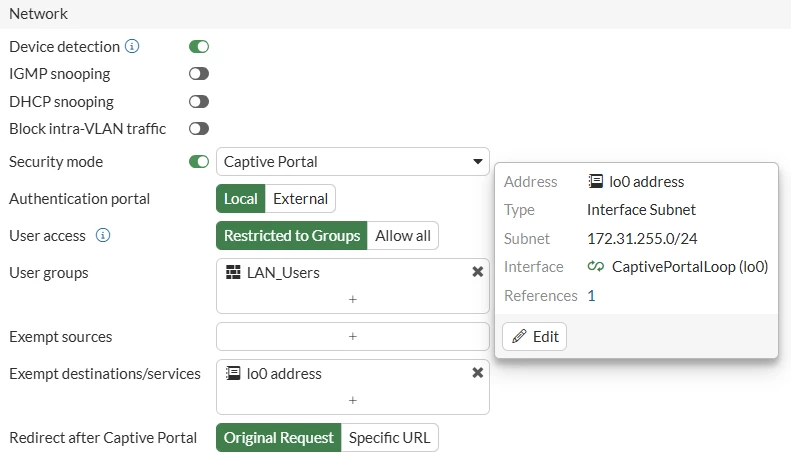Click the CaptivePortalLoop interface link icon
Screen dimensions: 791x462
(596, 266)
